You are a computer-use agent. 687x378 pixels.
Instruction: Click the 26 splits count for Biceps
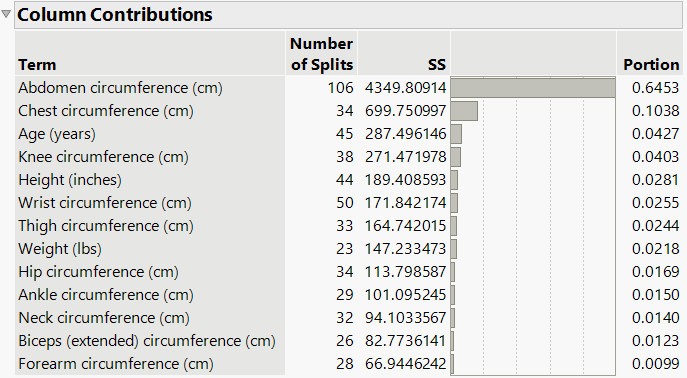[x=345, y=341]
